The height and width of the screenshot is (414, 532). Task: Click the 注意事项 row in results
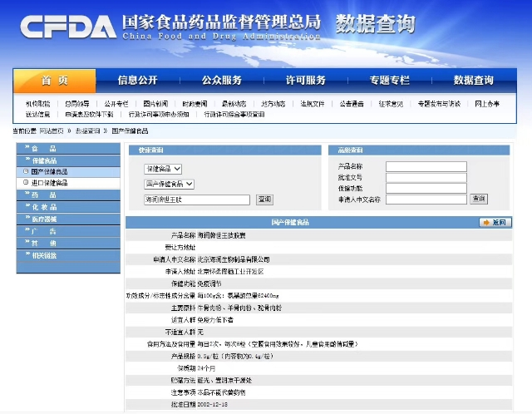(318, 392)
